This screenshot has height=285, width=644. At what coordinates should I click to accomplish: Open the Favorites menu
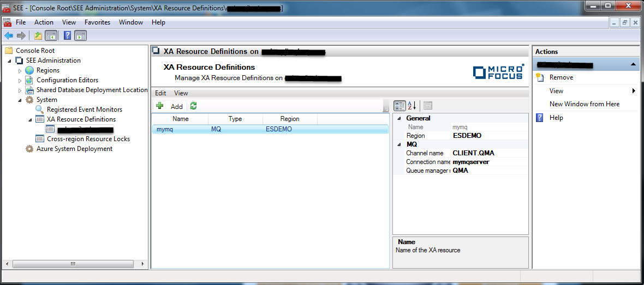(97, 22)
